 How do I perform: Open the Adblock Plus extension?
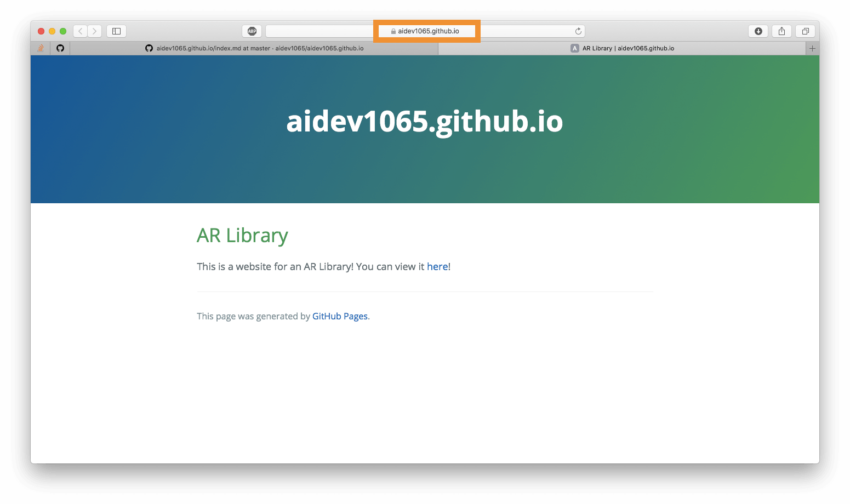252,31
